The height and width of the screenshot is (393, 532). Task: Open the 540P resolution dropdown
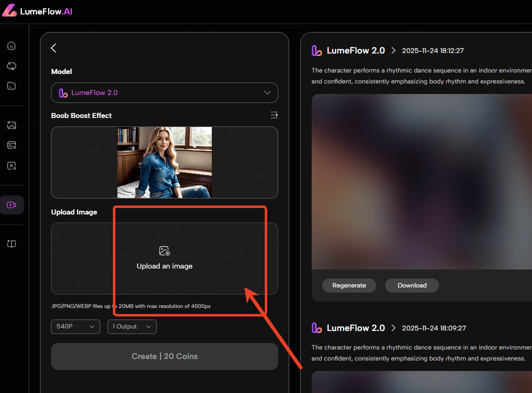click(75, 326)
